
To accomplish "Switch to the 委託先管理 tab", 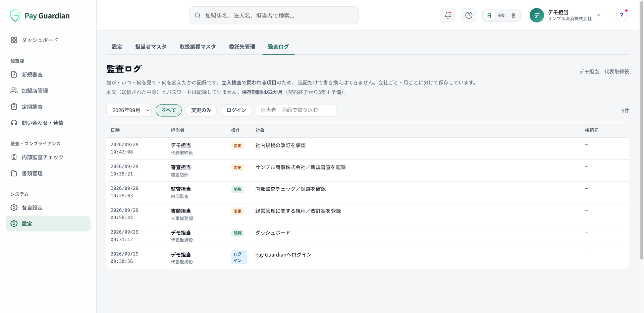I will tap(242, 47).
